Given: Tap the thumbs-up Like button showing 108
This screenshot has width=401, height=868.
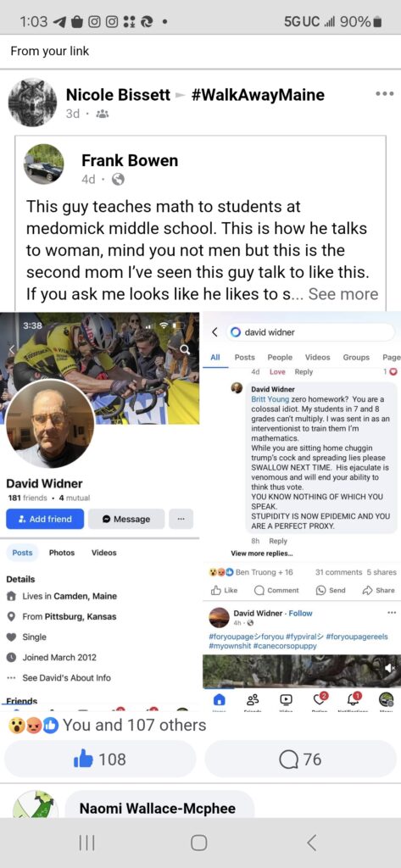Looking at the screenshot, I should pos(100,759).
